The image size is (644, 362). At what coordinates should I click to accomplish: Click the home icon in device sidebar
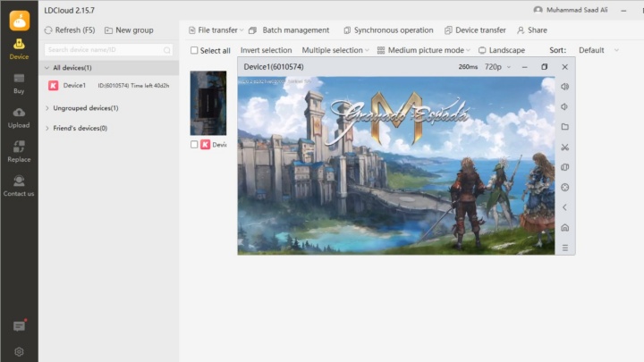(564, 227)
